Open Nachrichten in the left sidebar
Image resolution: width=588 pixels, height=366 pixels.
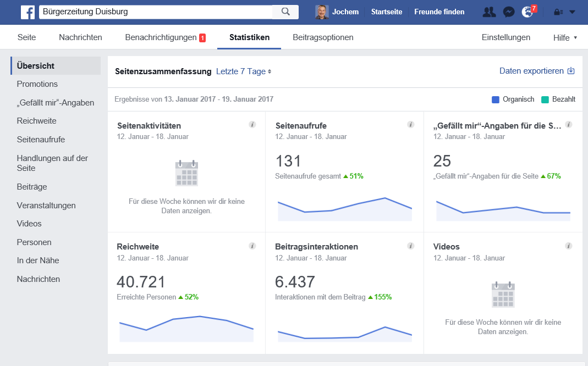tap(39, 279)
